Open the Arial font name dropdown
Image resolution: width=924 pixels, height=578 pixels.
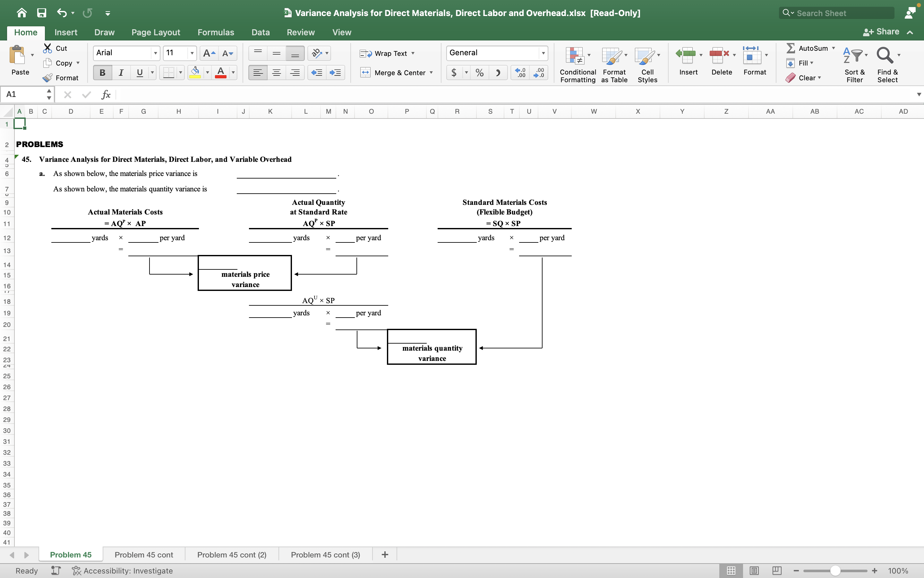pyautogui.click(x=155, y=53)
